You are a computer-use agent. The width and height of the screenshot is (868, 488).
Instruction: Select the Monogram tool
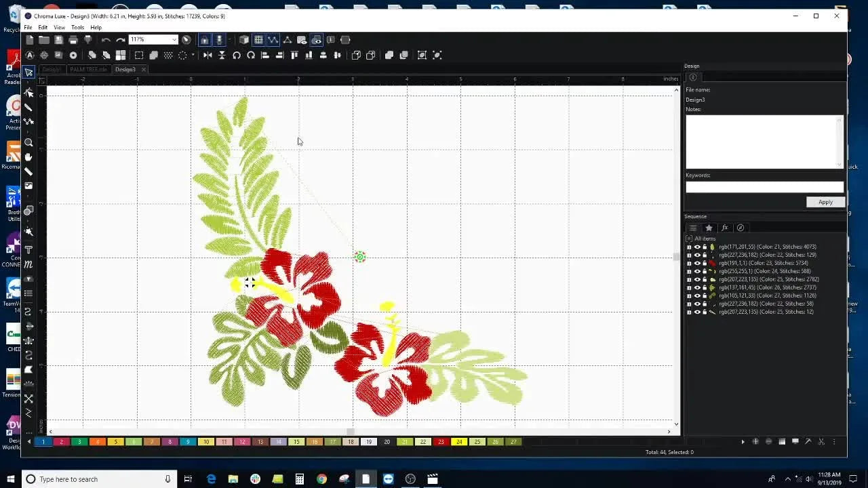click(x=29, y=264)
